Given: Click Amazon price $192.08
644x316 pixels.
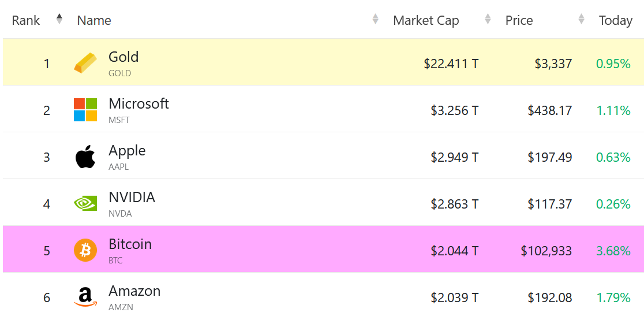Looking at the screenshot, I should click(550, 298).
